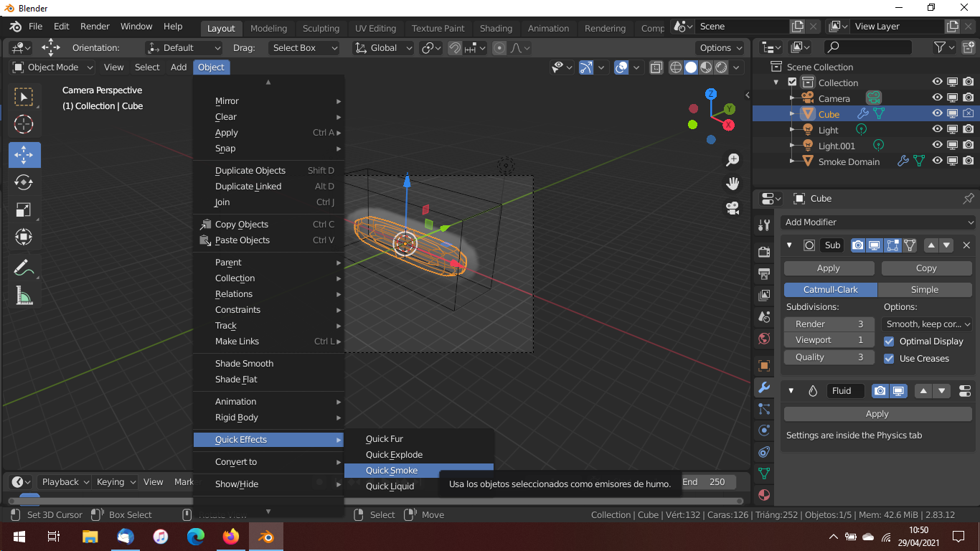Hide the Smoke Domain object in viewport
Screen dimensions: 980x551
937,161
